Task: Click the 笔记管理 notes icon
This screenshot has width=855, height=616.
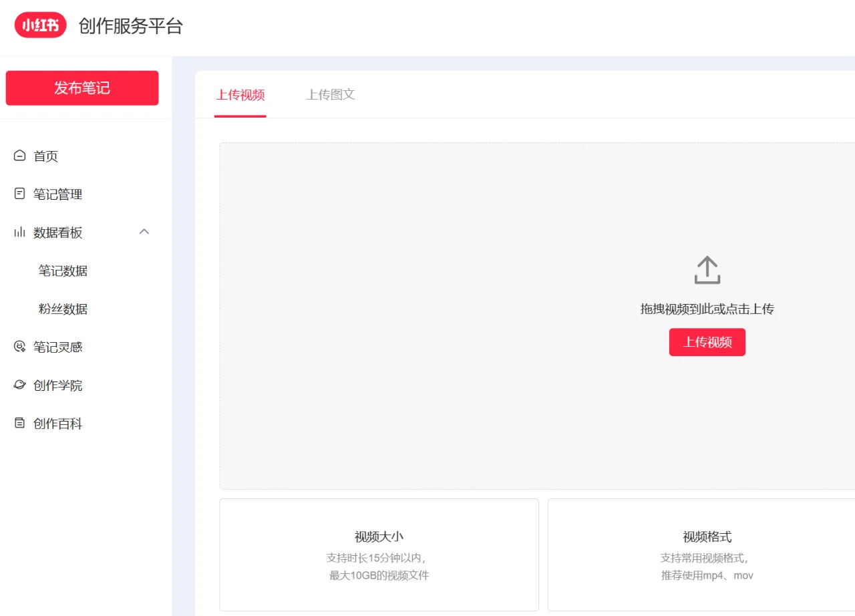Action: (x=19, y=194)
